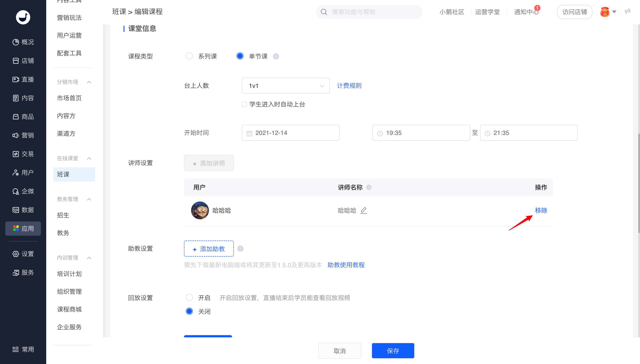The image size is (640, 364).
Task: Open 常用 shortcuts at sidebar bottom
Action: (x=23, y=349)
